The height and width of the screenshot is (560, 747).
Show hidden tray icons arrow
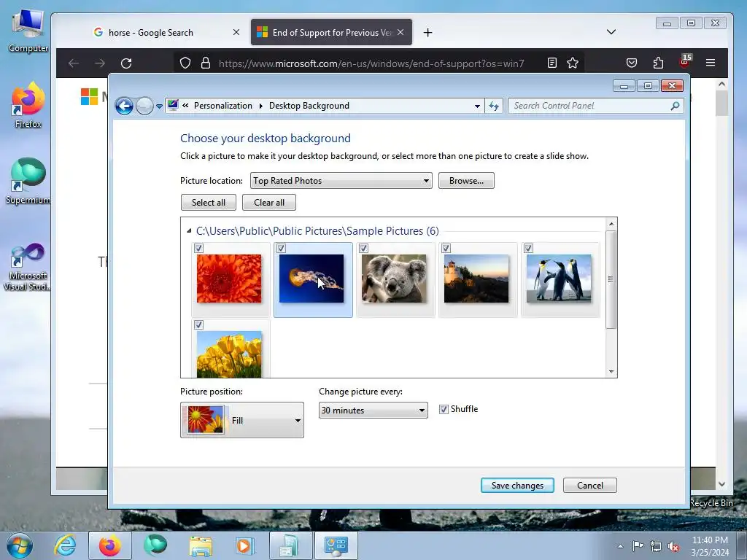[x=620, y=546]
